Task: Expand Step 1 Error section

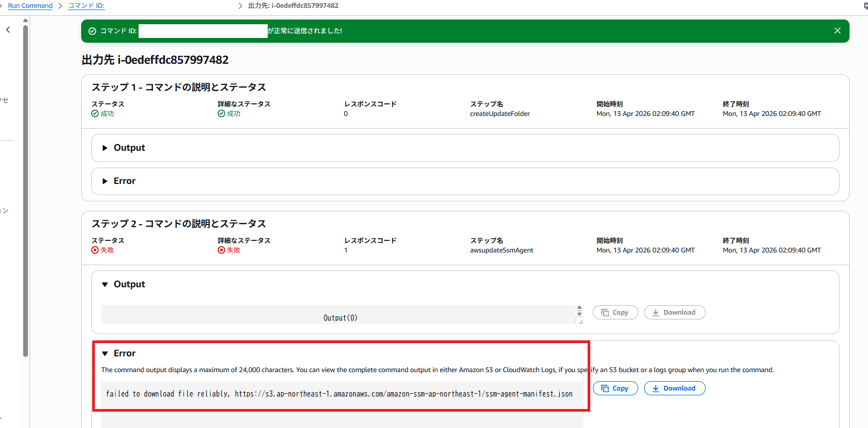Action: pyautogui.click(x=124, y=181)
